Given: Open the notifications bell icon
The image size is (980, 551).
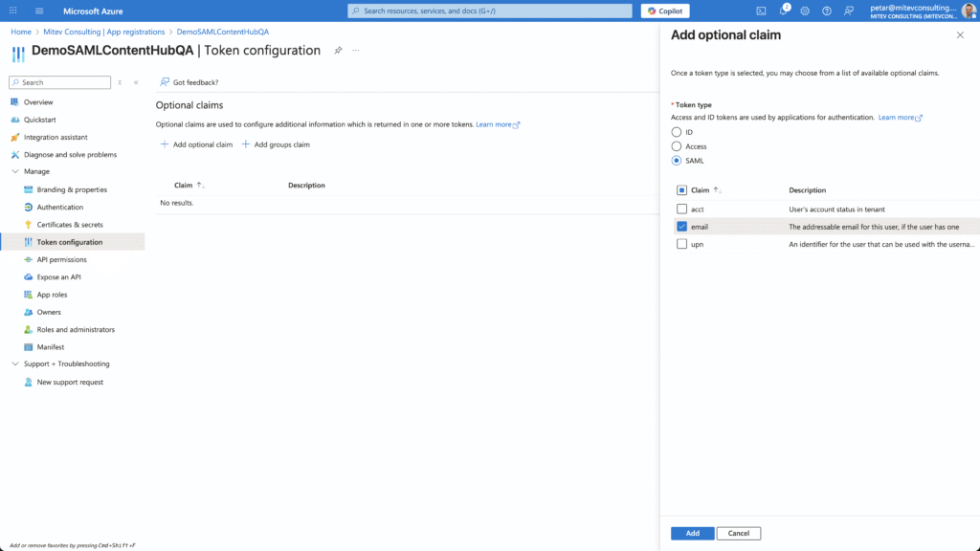Looking at the screenshot, I should (783, 11).
